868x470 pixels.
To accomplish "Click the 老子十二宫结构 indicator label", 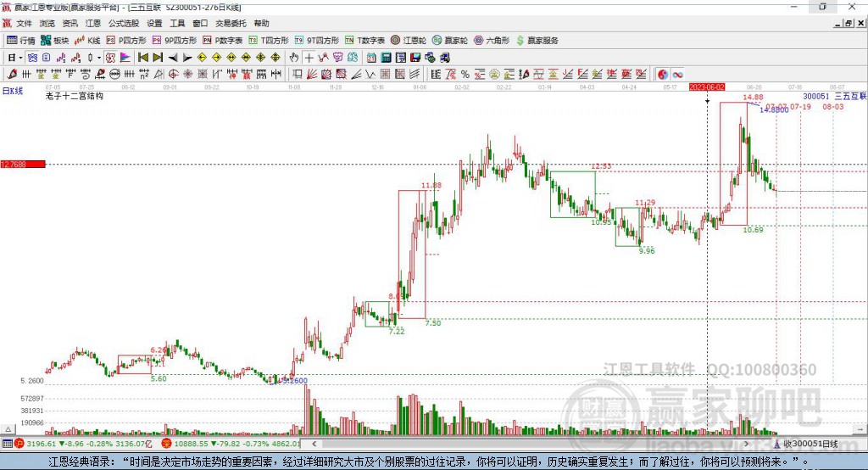I will pyautogui.click(x=75, y=96).
